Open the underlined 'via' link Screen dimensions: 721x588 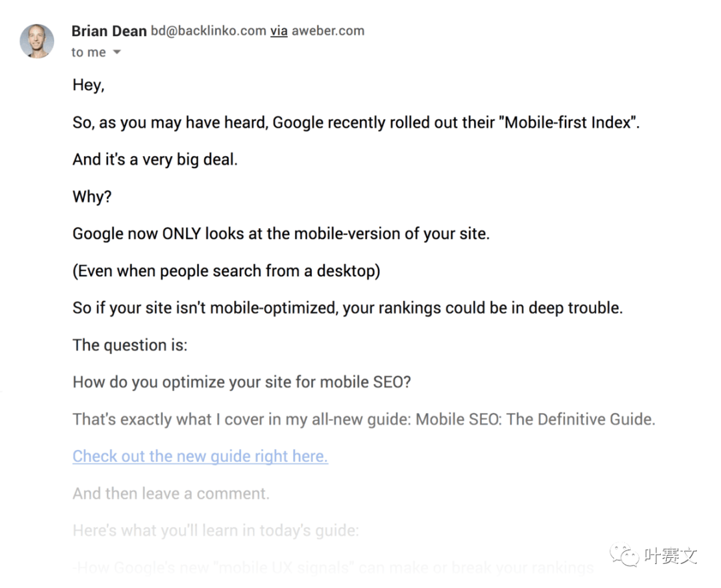(278, 31)
